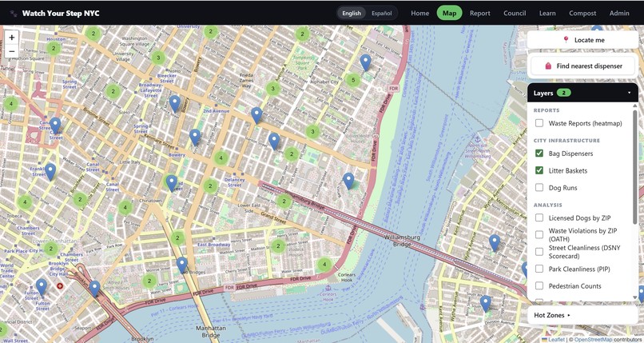Click the blue marker above the Chinatown label
Viewport: 644px width, 343px height.
(x=171, y=183)
